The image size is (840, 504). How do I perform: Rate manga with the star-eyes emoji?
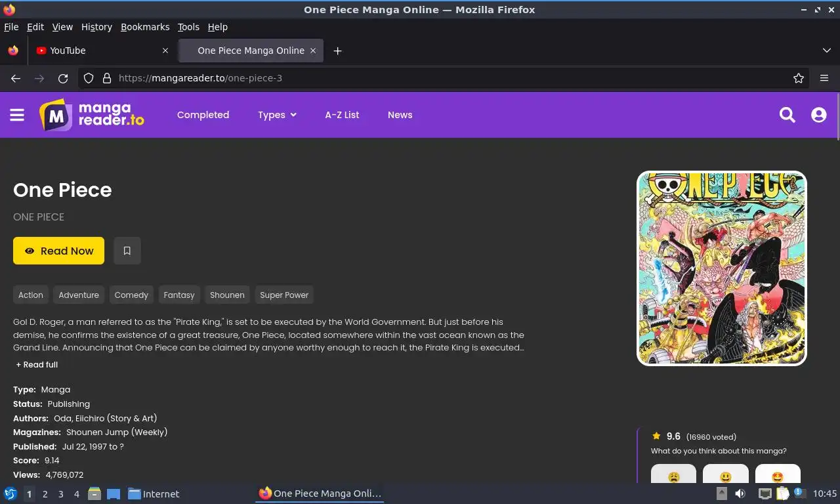[x=778, y=474]
